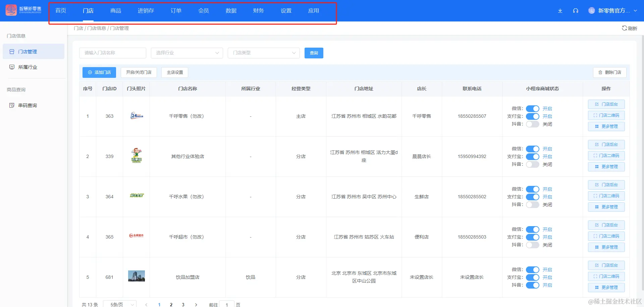Toggle 微信 switch for store 363
The image size is (644, 307).
tap(533, 109)
